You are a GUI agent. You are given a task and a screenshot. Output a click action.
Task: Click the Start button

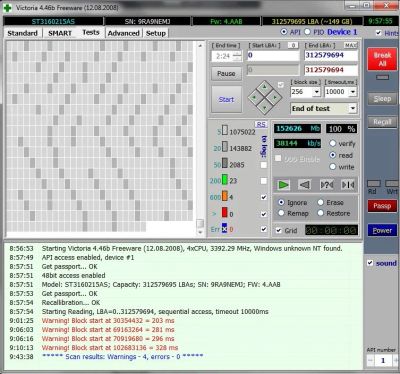click(x=226, y=99)
